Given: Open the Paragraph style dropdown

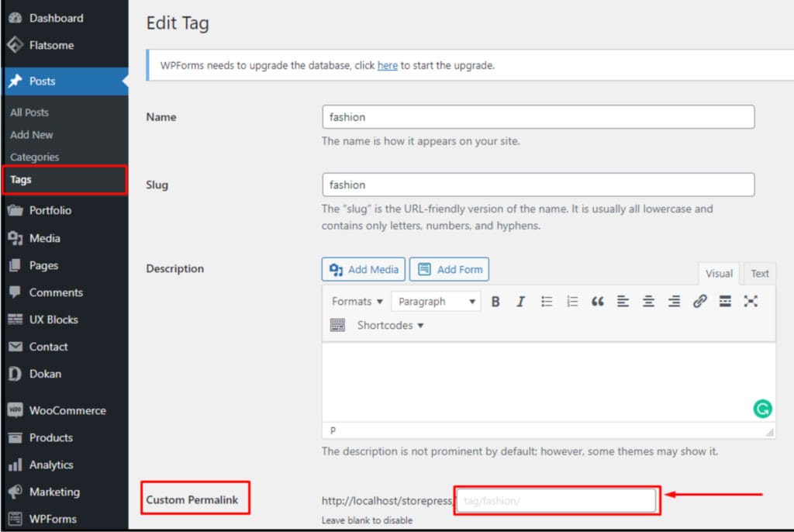Looking at the screenshot, I should coord(436,301).
